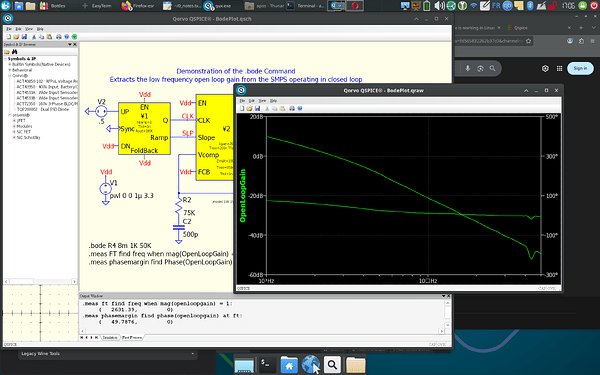Click blue Help icon in schematic toolbar

tap(67, 37)
